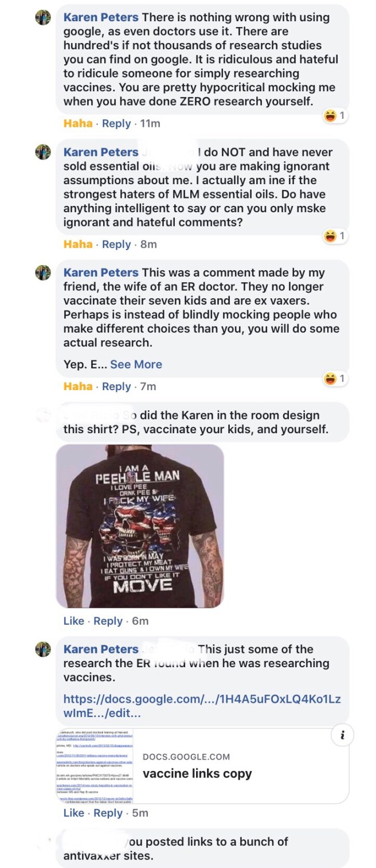Click the profile picture beside the essential oils comment

[43, 153]
